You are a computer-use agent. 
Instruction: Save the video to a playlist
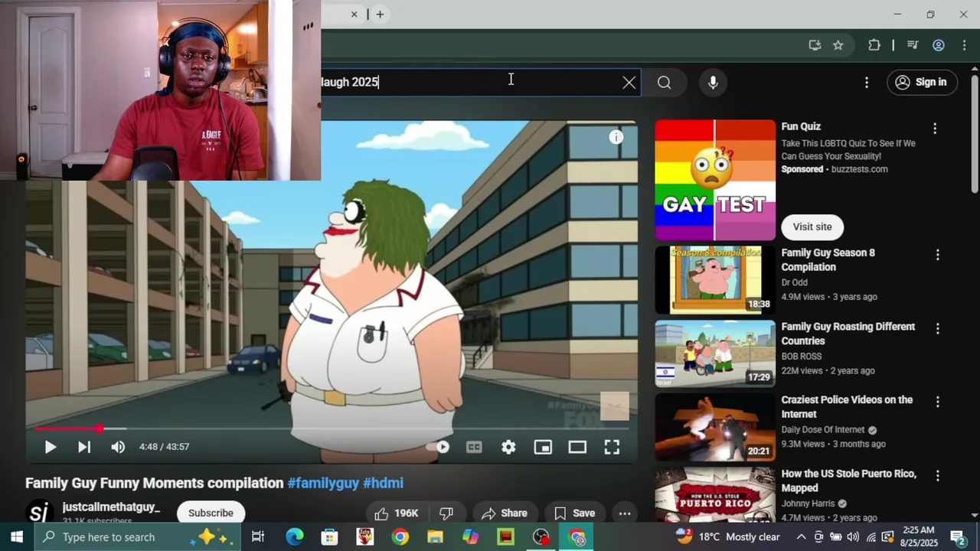tap(574, 513)
